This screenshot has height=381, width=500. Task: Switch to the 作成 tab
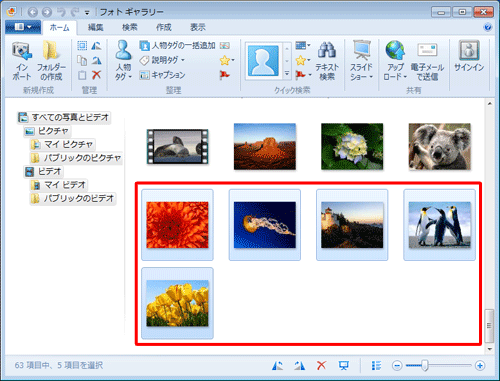coord(164,27)
